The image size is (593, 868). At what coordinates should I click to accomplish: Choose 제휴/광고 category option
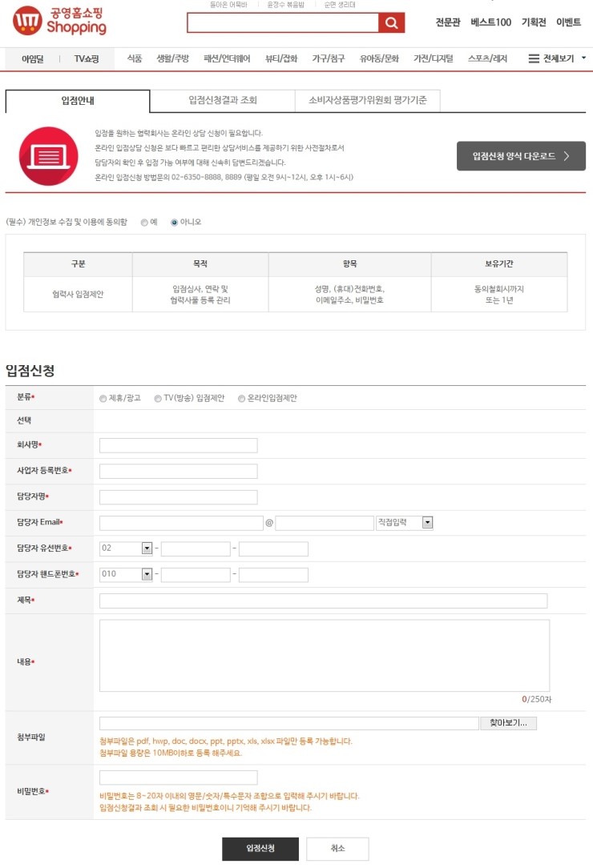(103, 398)
